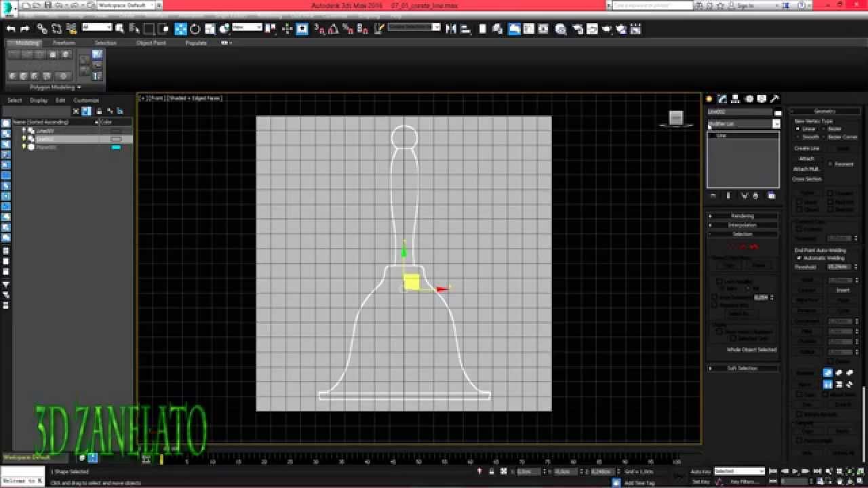Click the cyan color swatch of Plane object
This screenshot has height=488, width=868.
[116, 147]
